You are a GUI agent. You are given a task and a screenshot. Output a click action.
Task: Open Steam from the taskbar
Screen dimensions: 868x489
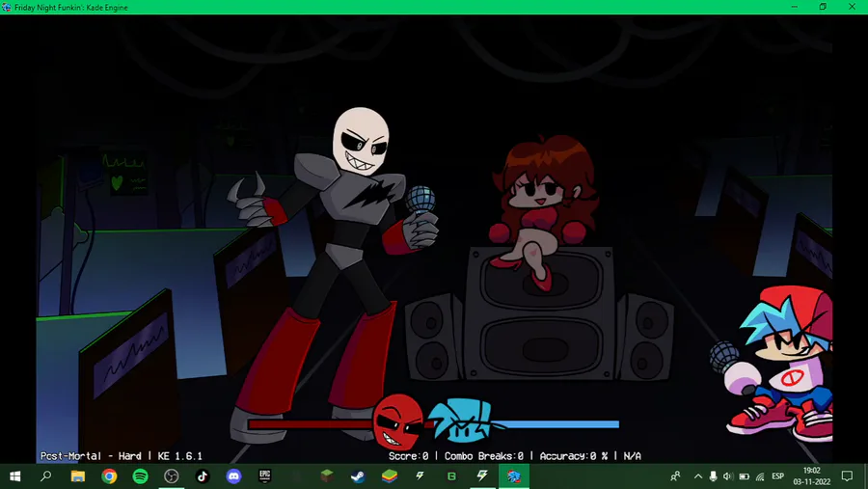coord(358,476)
